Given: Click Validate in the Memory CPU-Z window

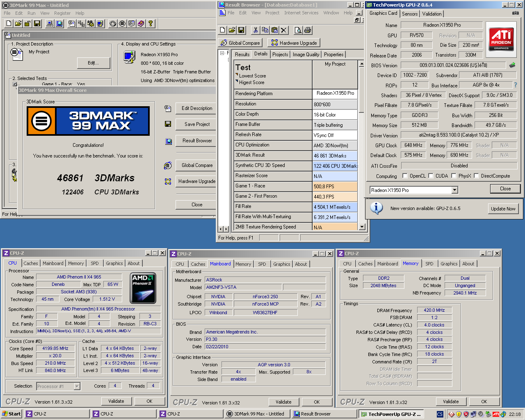Looking at the screenshot, I should pyautogui.click(x=451, y=402).
